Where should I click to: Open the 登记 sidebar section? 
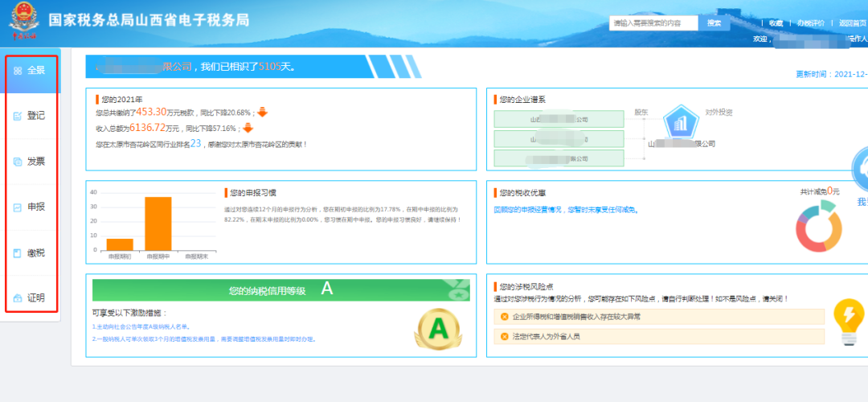pyautogui.click(x=31, y=117)
